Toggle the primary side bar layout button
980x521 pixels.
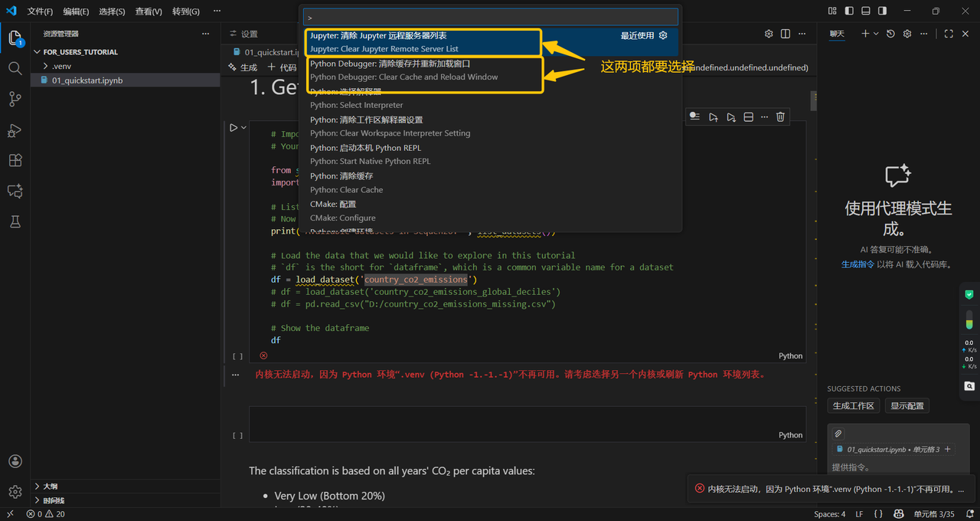point(849,11)
